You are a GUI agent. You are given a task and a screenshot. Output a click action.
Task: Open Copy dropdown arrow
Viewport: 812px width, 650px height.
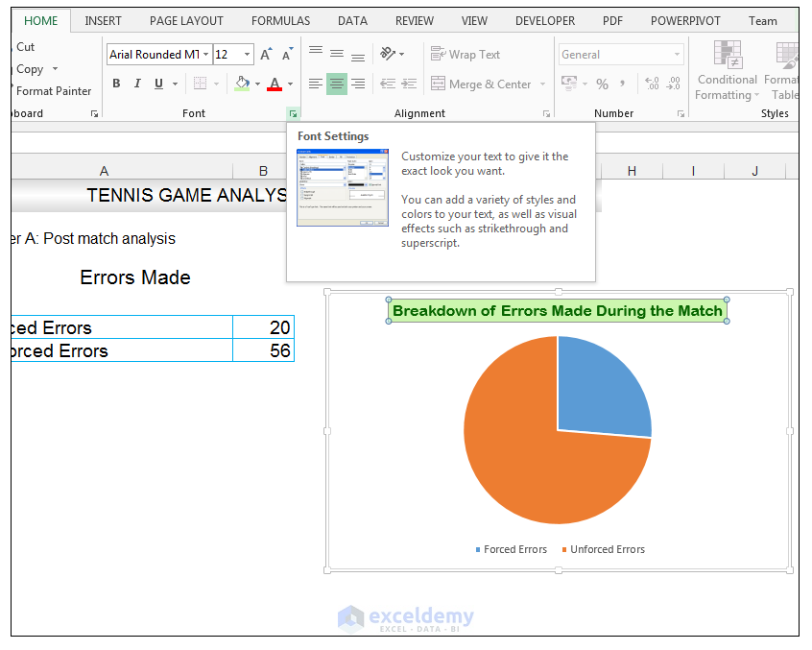(55, 69)
